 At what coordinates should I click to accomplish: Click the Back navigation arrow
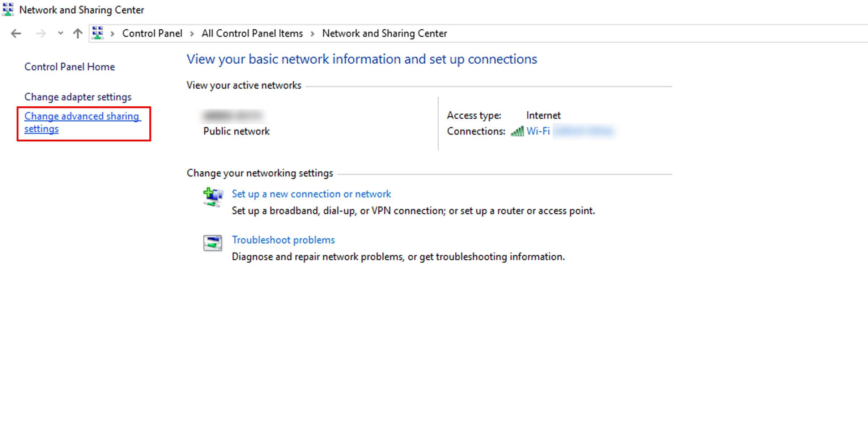(16, 34)
